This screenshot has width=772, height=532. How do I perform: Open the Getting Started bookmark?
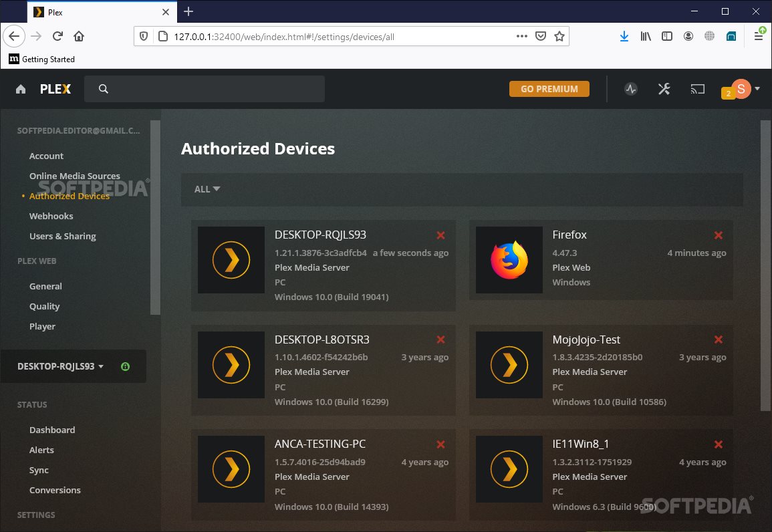pos(41,59)
